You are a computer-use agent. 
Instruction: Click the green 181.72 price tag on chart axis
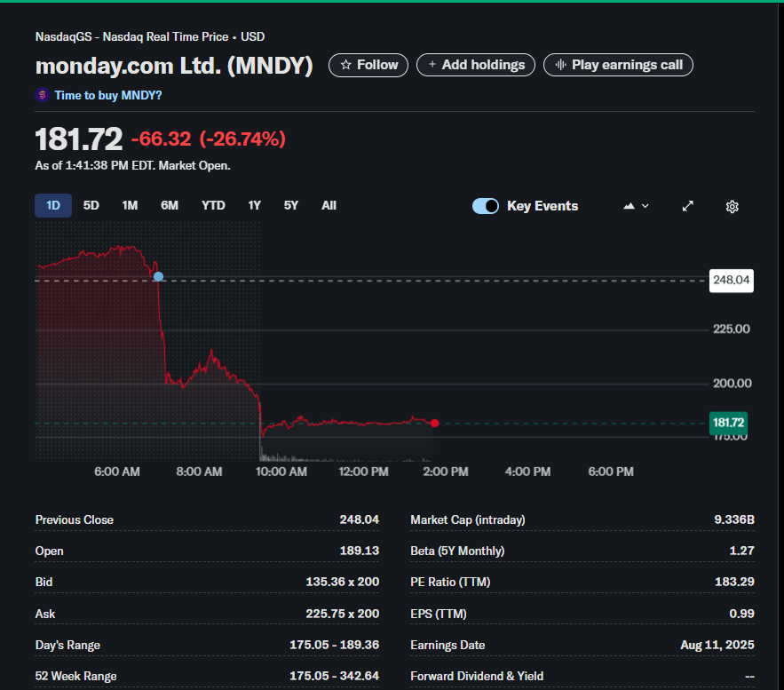728,423
